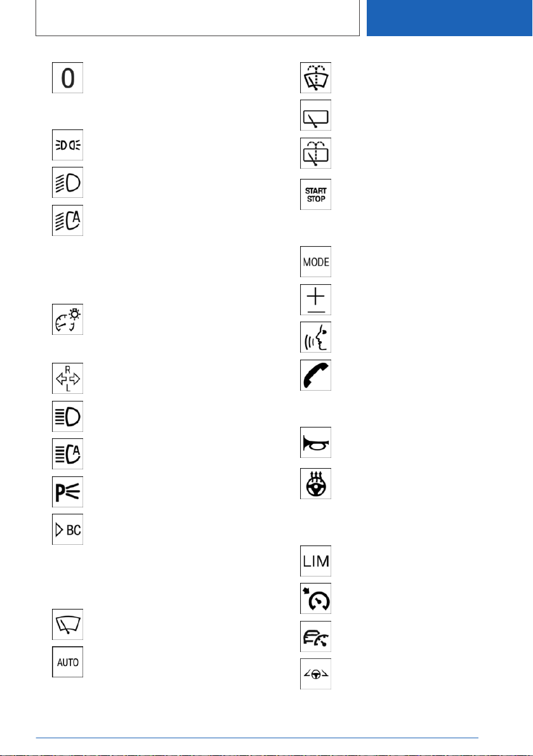Select the AUTO wiper icon
Screen dimensions: 533x756
pos(67,662)
